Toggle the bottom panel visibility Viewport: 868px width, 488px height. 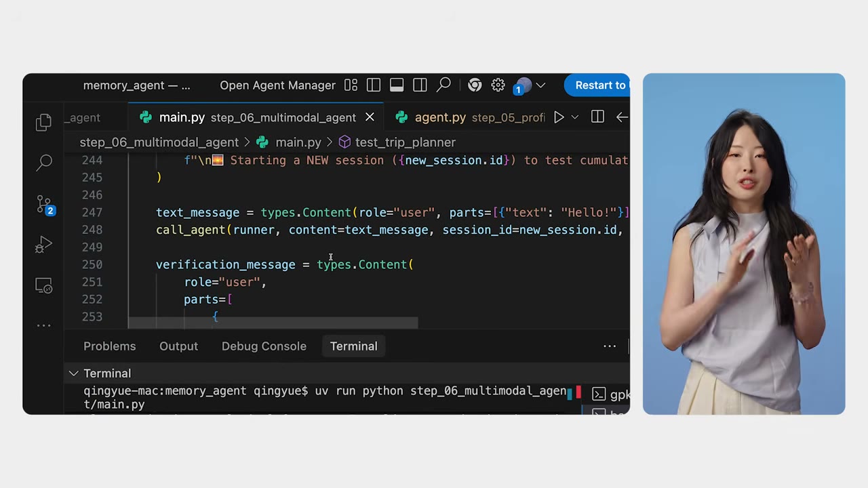click(397, 85)
